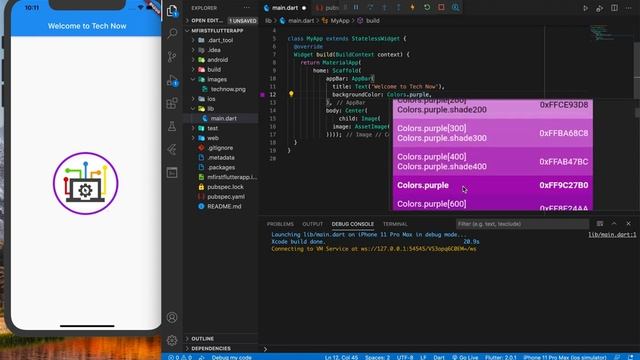The width and height of the screenshot is (640, 360).
Task: Click errors and warnings count in the status bar
Action: tap(180, 357)
